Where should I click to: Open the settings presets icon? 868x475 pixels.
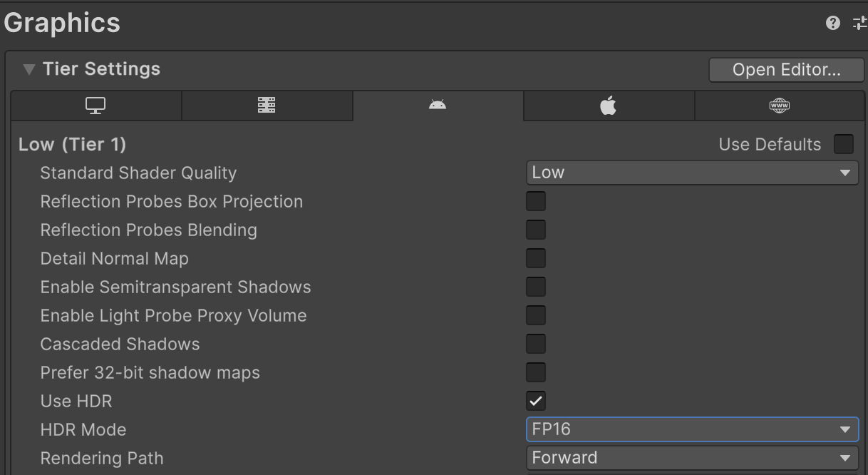(859, 22)
